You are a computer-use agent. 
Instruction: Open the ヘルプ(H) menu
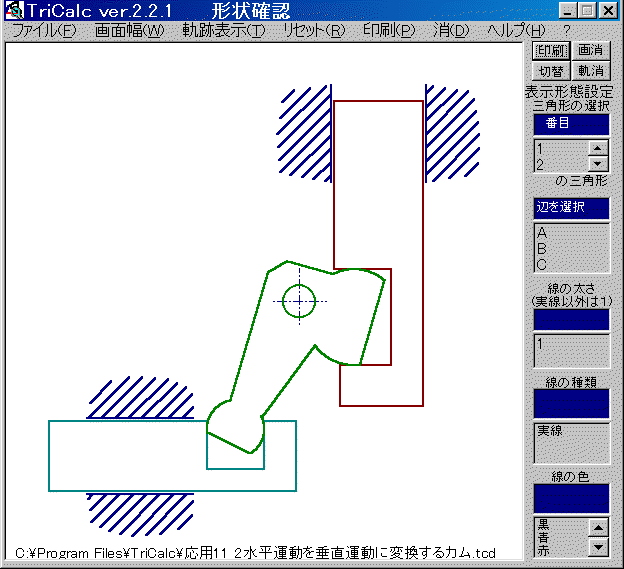[516, 31]
